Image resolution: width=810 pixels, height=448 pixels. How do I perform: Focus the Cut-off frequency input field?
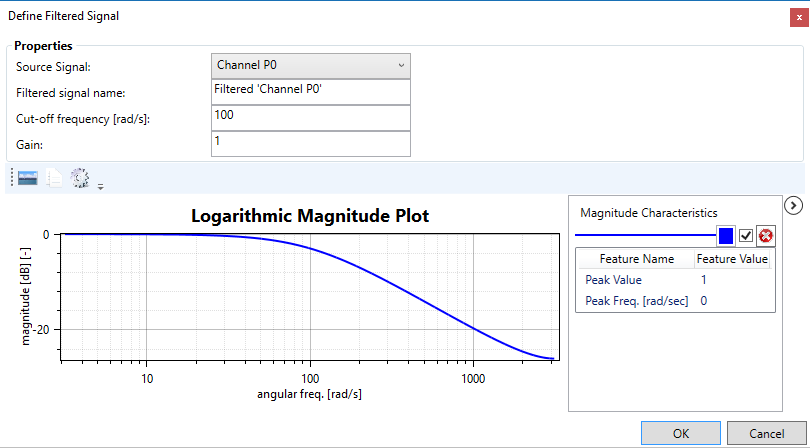pyautogui.click(x=311, y=118)
